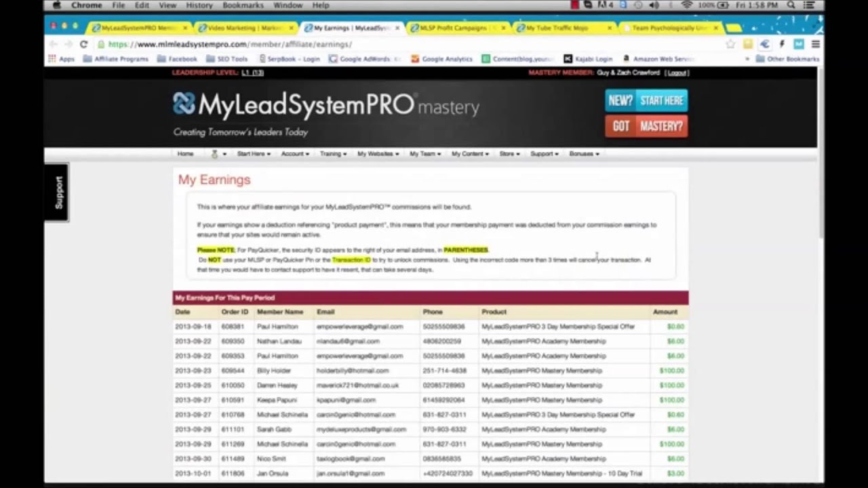Screen dimensions: 868x488
Task: Open the Amazon Web Services bookmark
Action: [x=658, y=59]
